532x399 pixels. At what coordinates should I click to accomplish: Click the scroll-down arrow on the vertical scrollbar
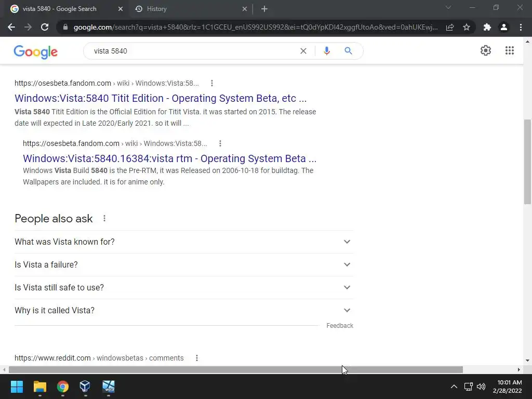tap(528, 361)
